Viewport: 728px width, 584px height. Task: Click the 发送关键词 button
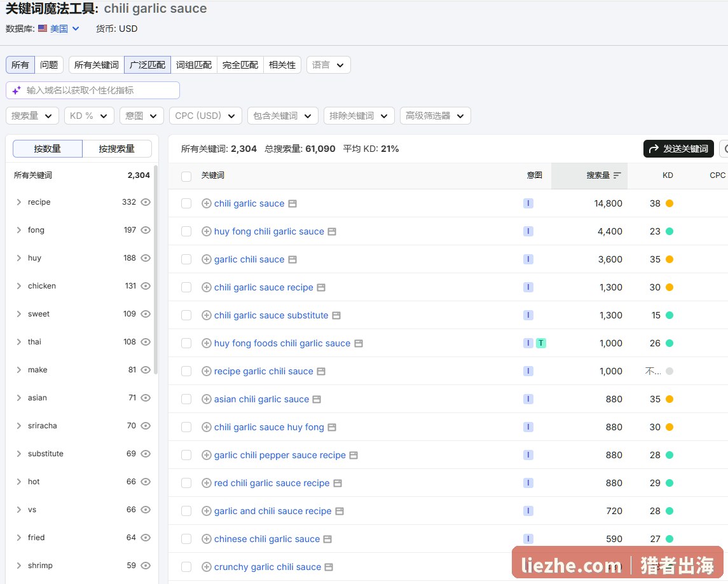pyautogui.click(x=678, y=149)
